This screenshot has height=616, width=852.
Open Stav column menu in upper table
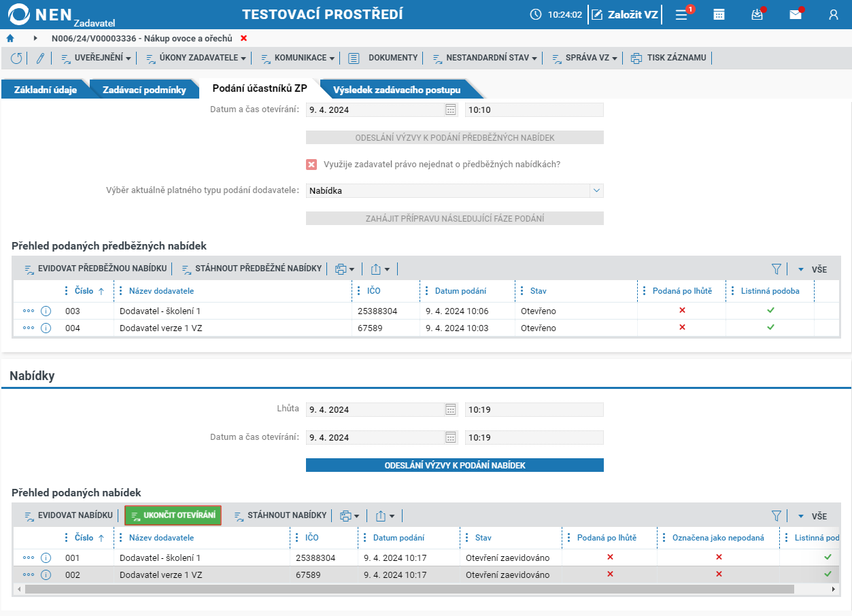(522, 291)
